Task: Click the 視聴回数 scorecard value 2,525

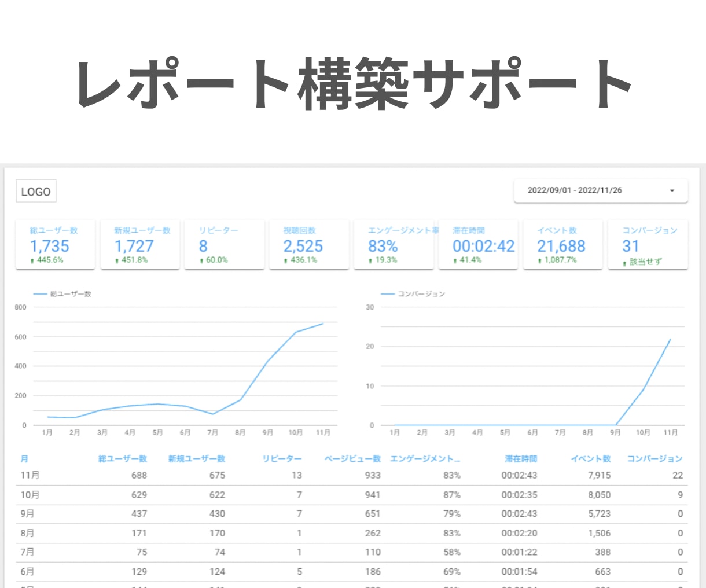Action: pyautogui.click(x=303, y=246)
